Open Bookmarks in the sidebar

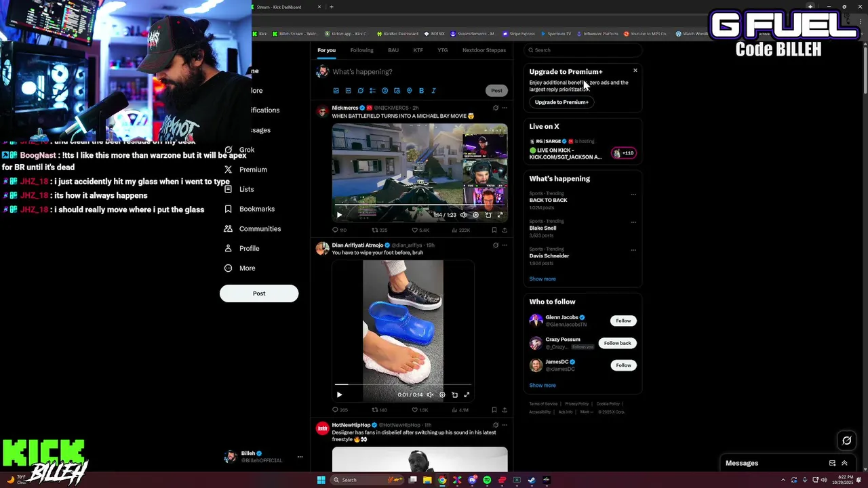(250, 209)
